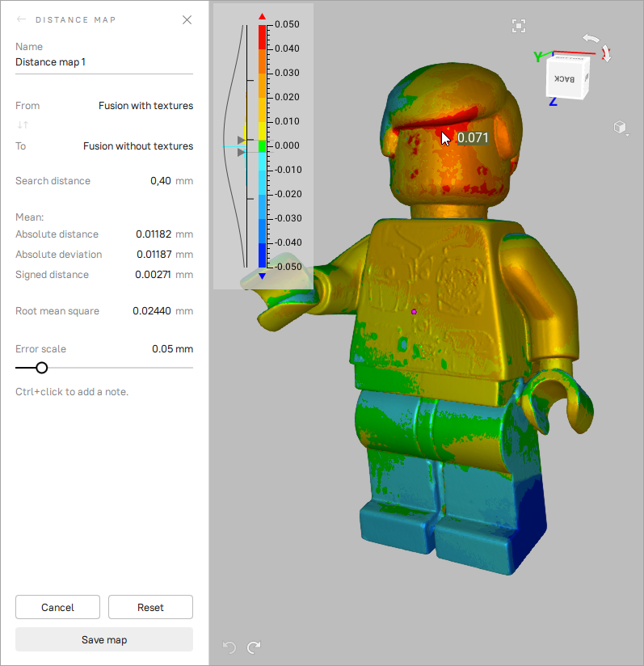
Task: Click the red band of the color scale
Action: click(263, 37)
